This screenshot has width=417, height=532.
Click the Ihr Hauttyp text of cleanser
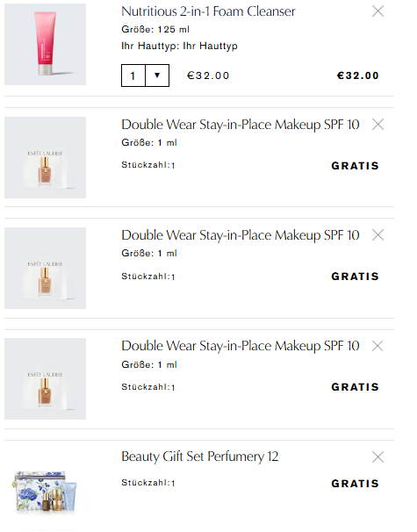click(179, 46)
